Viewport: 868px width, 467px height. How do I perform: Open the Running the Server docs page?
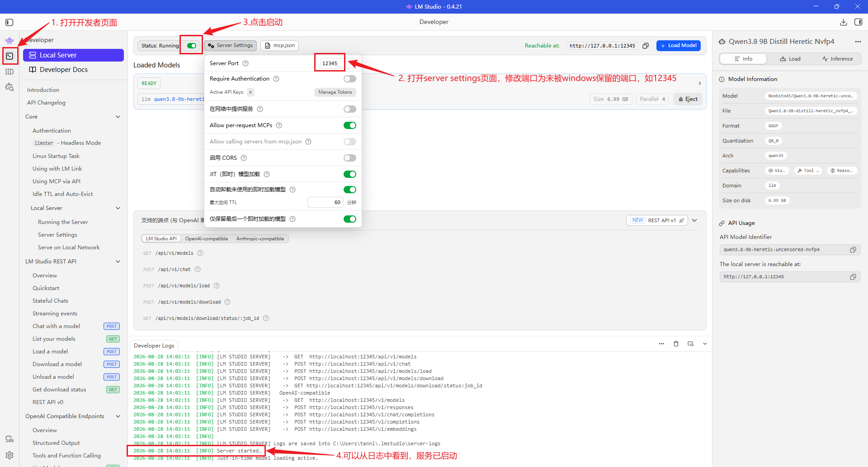[63, 222]
